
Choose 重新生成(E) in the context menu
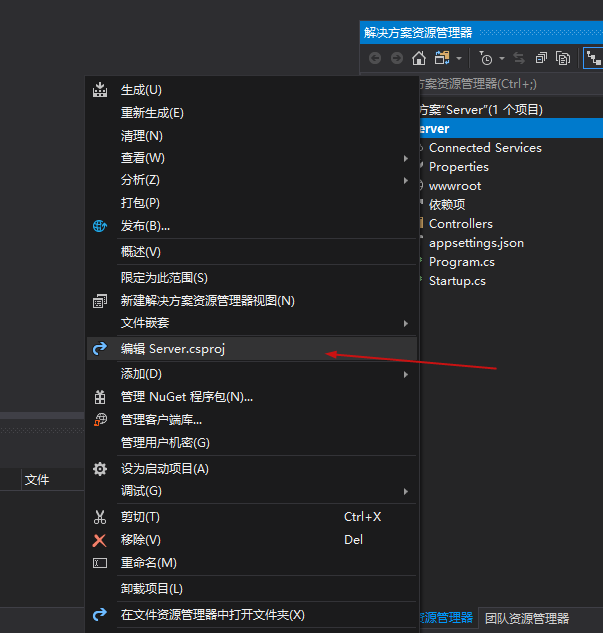[252, 113]
